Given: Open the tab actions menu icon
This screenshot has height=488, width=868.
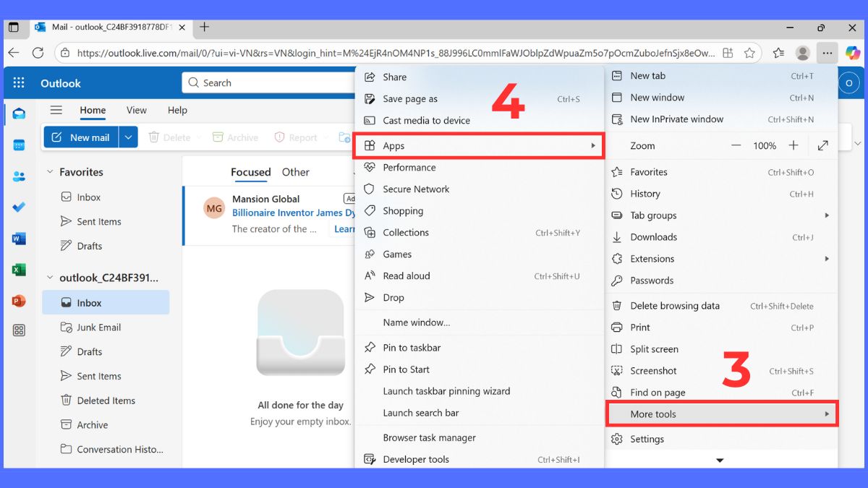Looking at the screenshot, I should tap(13, 27).
